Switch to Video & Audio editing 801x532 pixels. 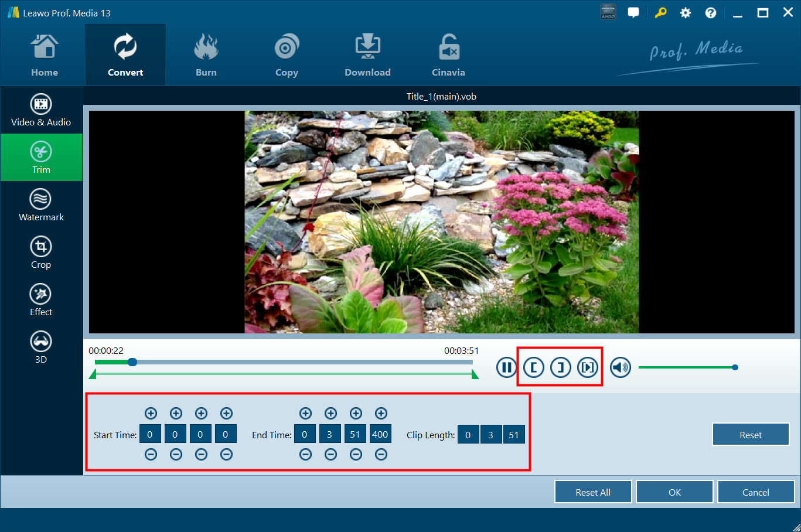pos(41,110)
